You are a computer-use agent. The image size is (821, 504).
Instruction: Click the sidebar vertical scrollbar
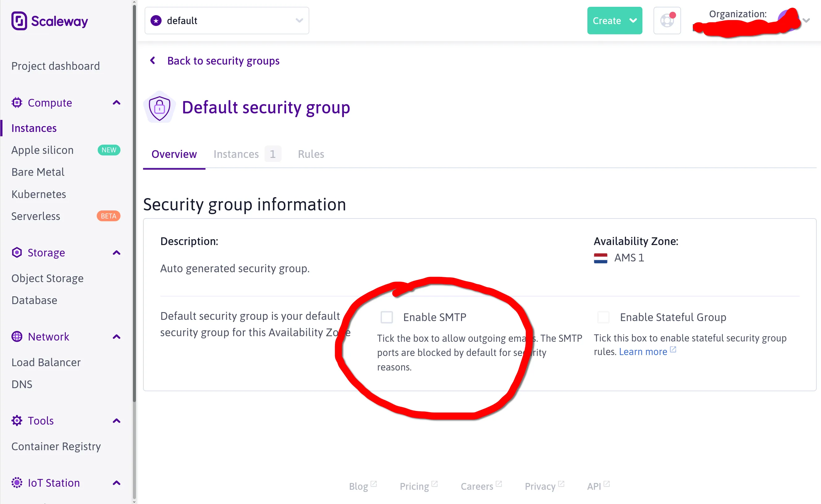tap(134, 200)
